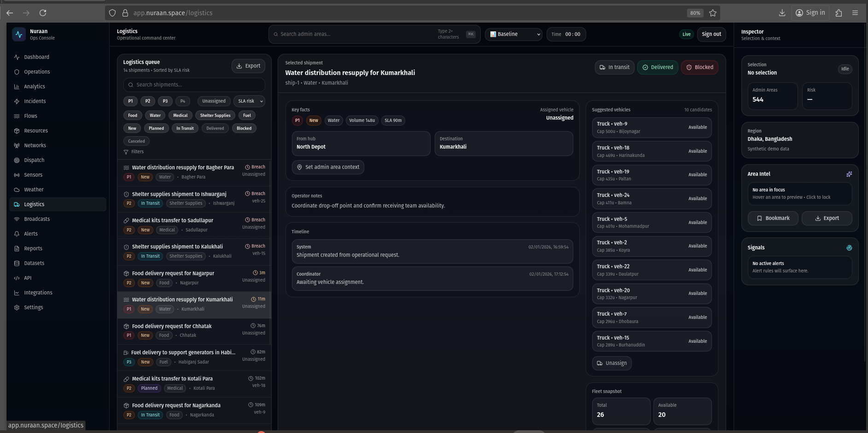Open Analytics in the sidebar
Screen dimensions: 868x433
point(35,87)
